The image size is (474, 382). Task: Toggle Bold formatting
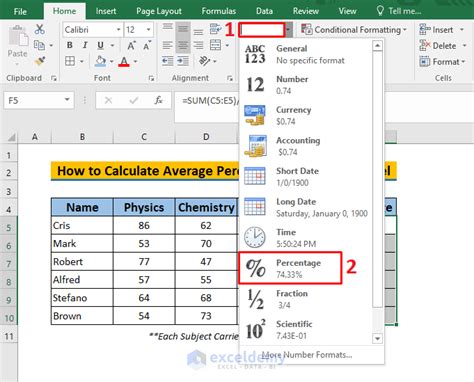coord(70,45)
